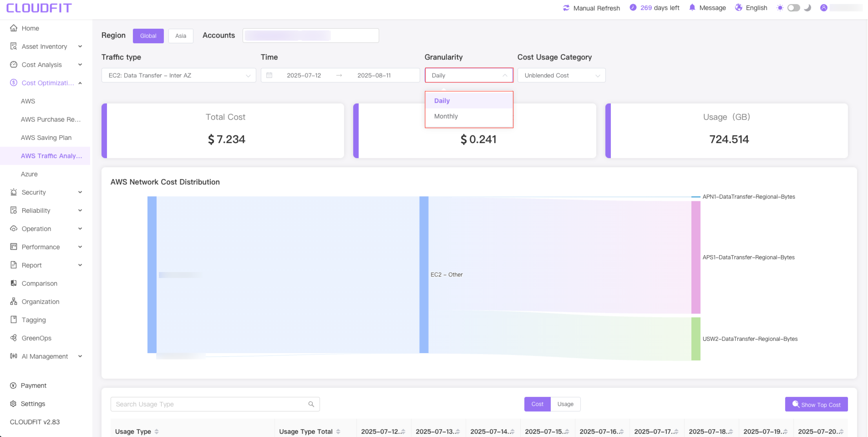Click the Comparison icon
The width and height of the screenshot is (868, 437).
click(14, 283)
